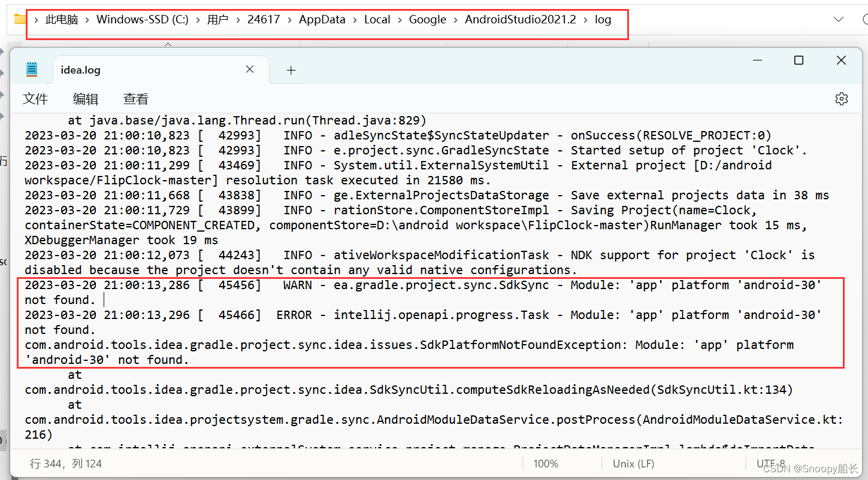Viewport: 868px width, 480px height.
Task: Click the 100% zoom status
Action: (546, 464)
